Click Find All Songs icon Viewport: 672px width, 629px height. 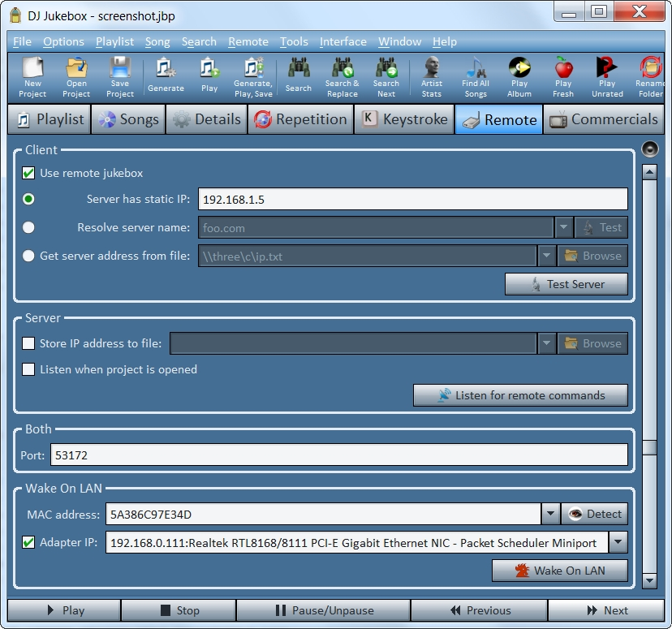point(476,77)
